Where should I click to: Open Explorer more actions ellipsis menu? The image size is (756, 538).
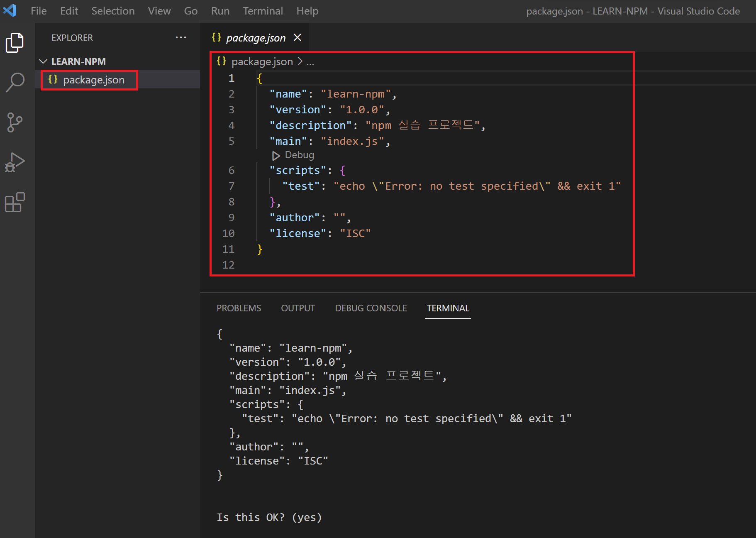(x=181, y=37)
